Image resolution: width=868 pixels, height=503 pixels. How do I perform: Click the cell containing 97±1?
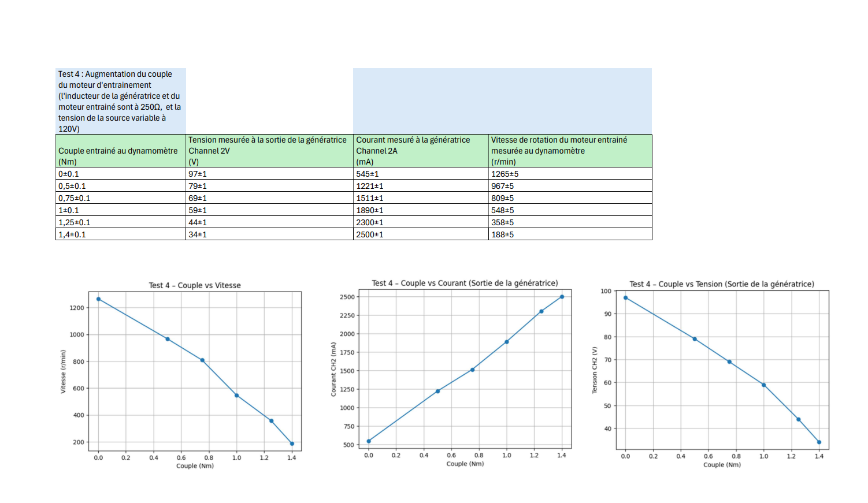269,174
